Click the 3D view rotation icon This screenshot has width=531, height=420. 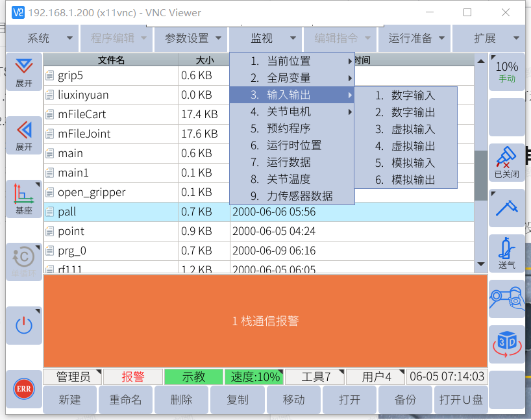[506, 343]
